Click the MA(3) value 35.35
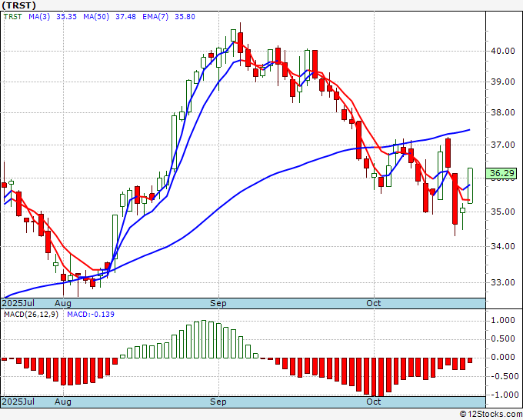Screen dimensions: 523x420 [x=66, y=17]
